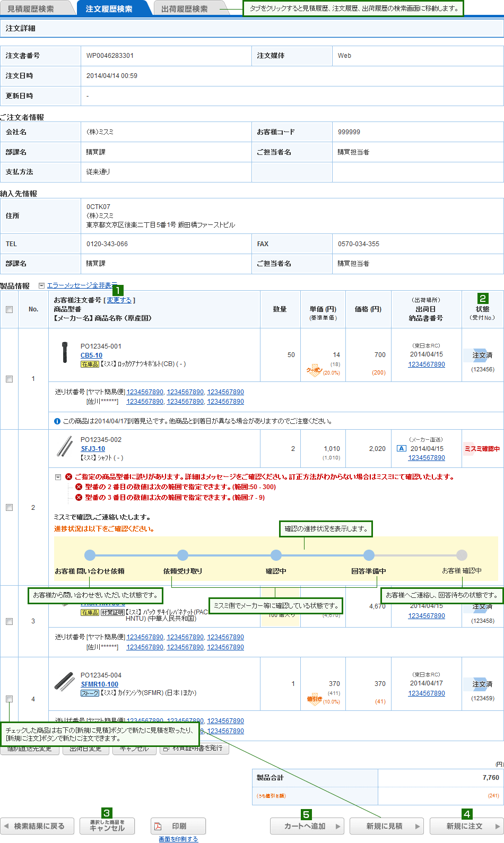The width and height of the screenshot is (504, 843).
Task: Click the blue info icon about arrival date
Action: [57, 421]
